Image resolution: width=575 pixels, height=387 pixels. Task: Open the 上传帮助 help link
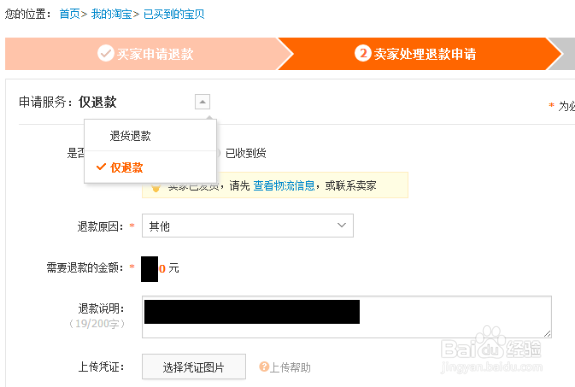coord(290,367)
